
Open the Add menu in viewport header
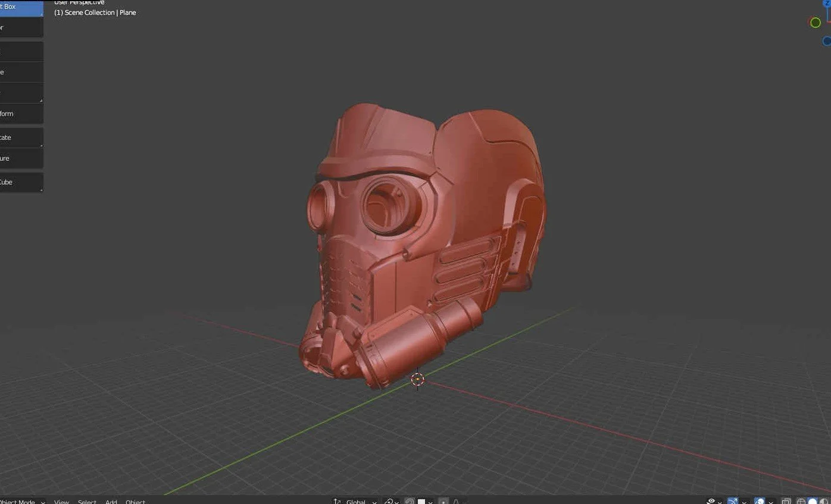[111, 501]
